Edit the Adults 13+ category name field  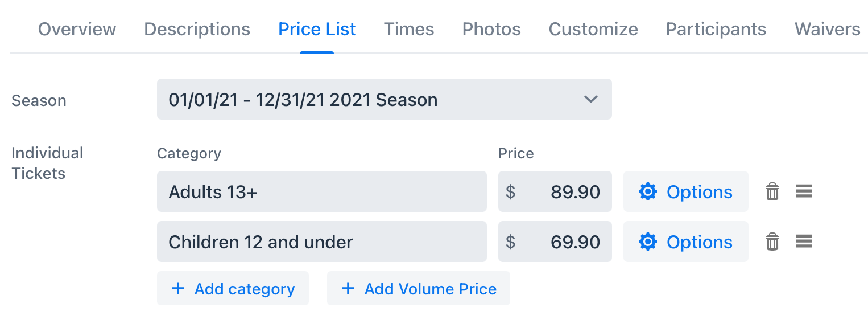point(322,191)
